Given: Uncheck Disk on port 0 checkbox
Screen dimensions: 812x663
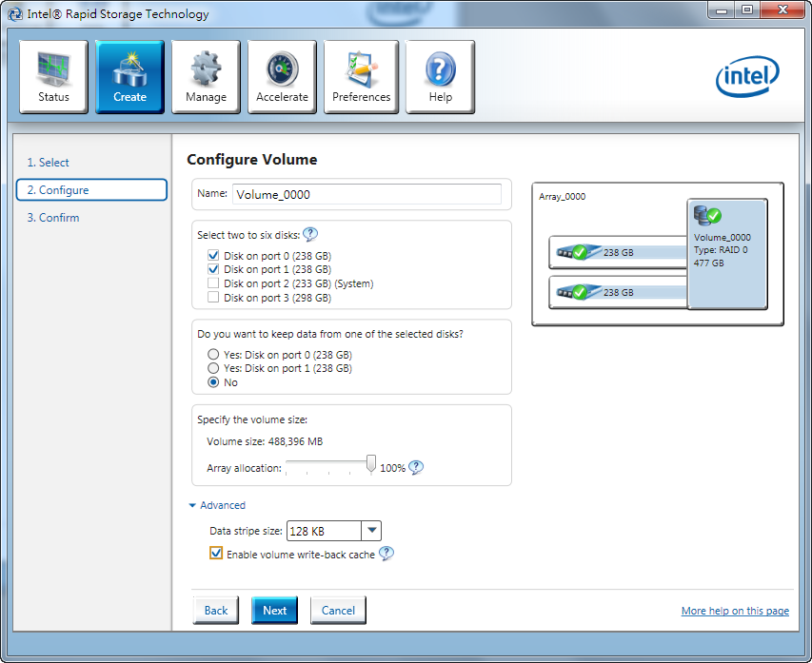Looking at the screenshot, I should (213, 256).
